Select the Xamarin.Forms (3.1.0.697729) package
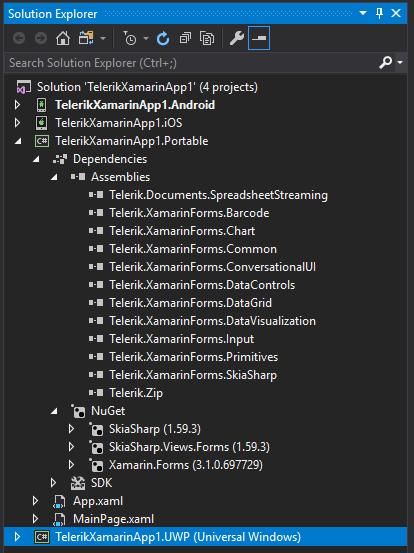The height and width of the screenshot is (553, 414). [185, 465]
